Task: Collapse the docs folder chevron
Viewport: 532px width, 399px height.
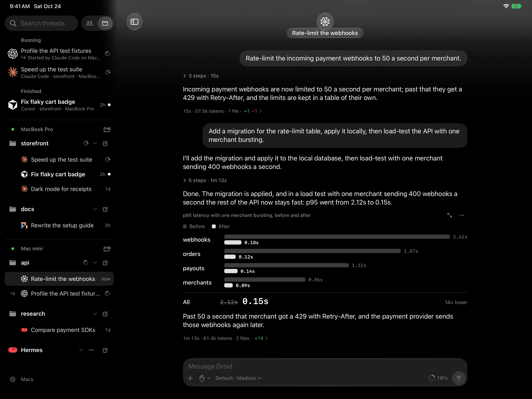Action: pyautogui.click(x=95, y=209)
